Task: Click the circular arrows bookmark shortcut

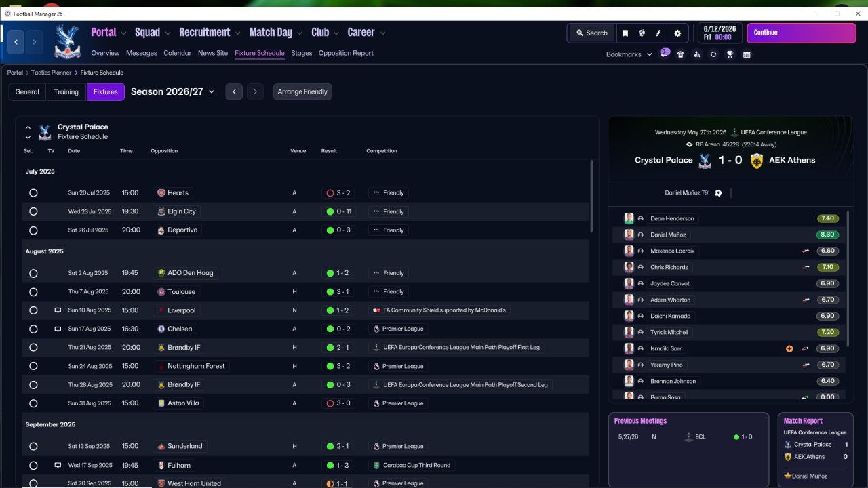Action: pos(713,54)
